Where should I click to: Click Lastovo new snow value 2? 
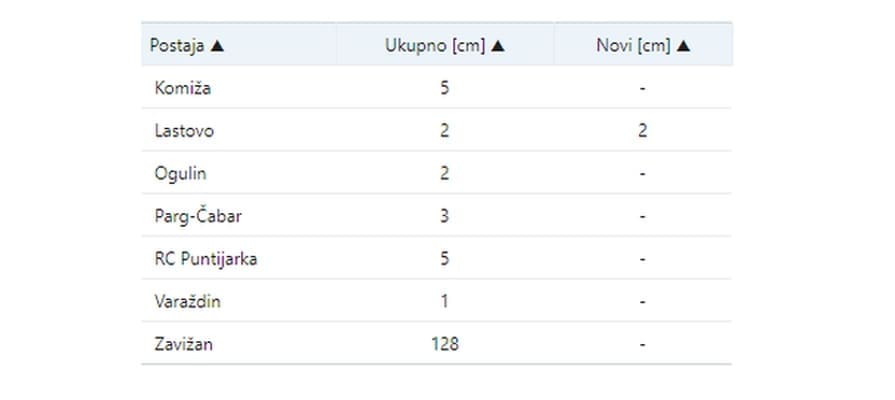point(642,131)
